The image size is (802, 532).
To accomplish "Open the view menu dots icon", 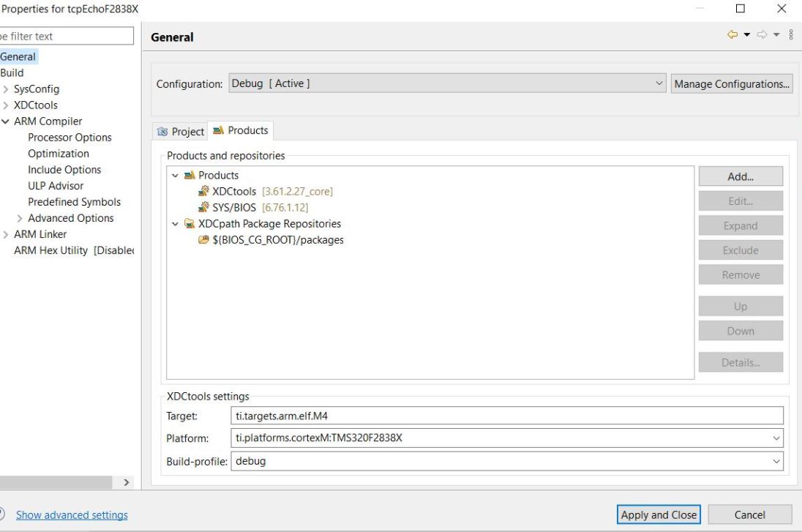I will click(x=791, y=35).
